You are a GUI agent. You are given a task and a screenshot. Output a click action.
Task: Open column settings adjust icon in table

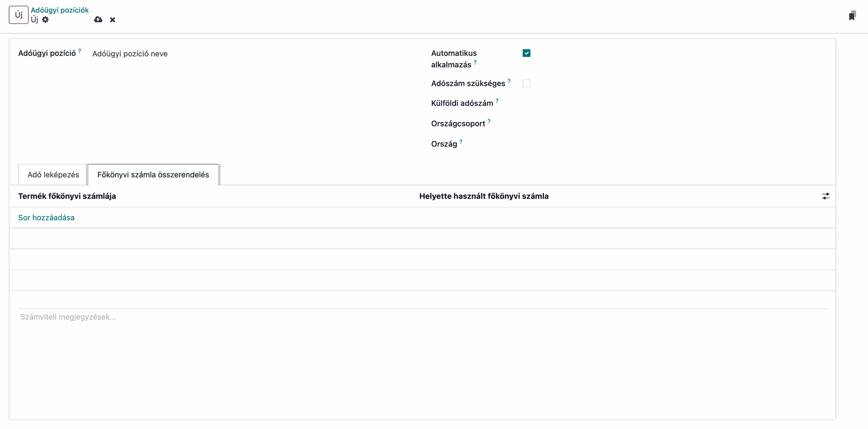tap(826, 196)
